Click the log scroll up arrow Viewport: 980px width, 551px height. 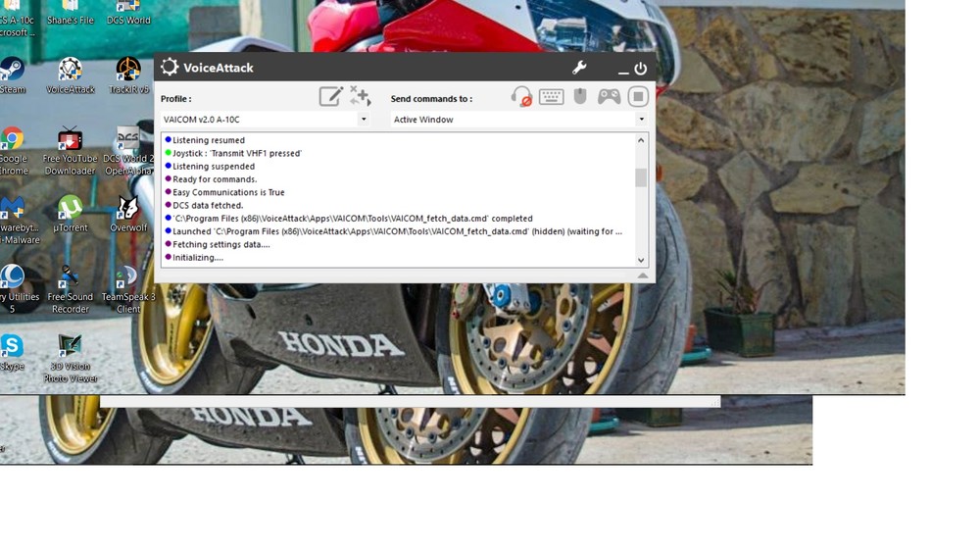click(x=641, y=140)
